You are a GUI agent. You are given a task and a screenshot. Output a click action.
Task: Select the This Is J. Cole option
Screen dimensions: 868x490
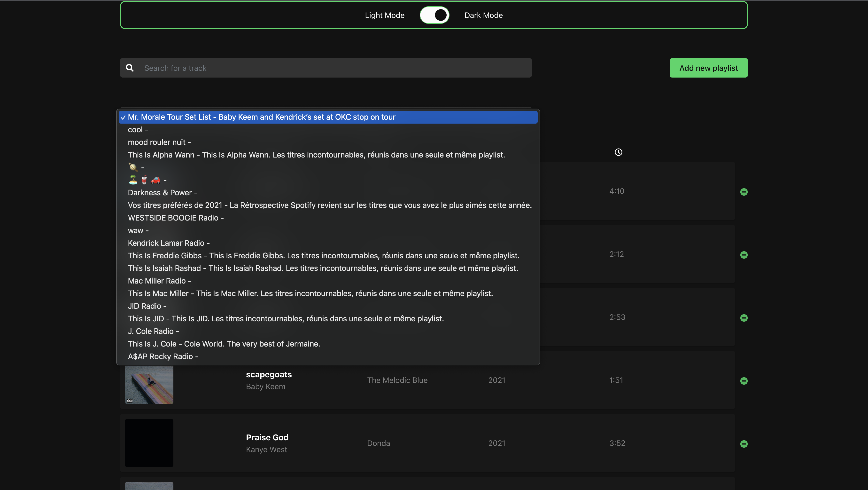224,344
